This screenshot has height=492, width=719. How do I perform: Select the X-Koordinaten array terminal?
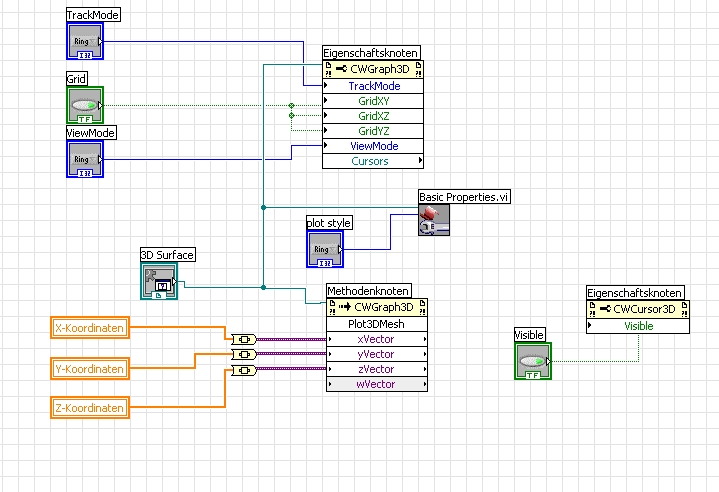90,328
